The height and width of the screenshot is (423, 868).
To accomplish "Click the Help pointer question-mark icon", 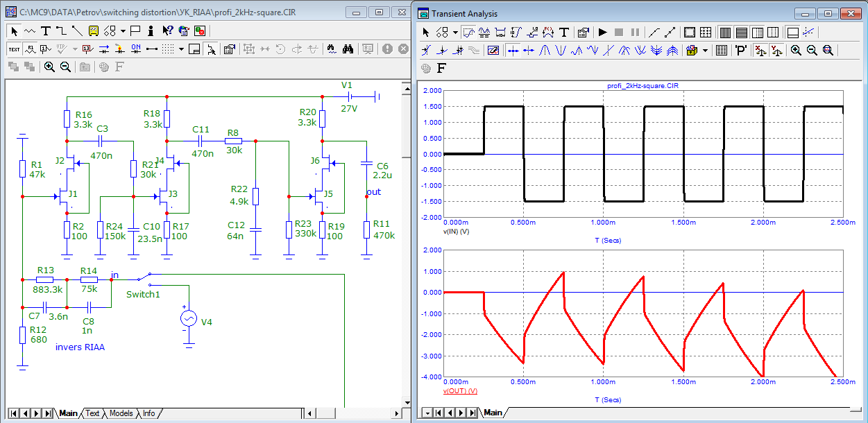I will [x=167, y=31].
